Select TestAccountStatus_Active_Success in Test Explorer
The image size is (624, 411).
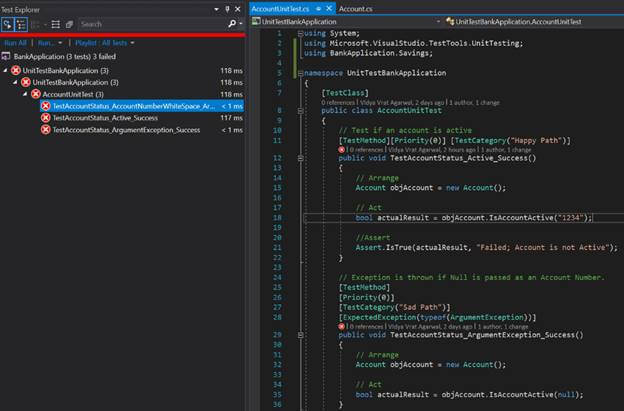[105, 118]
